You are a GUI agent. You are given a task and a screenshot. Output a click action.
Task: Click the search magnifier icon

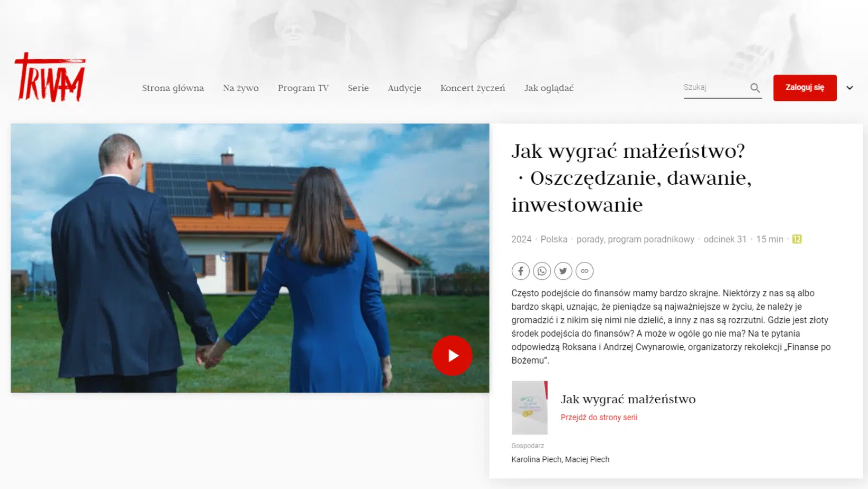(755, 88)
